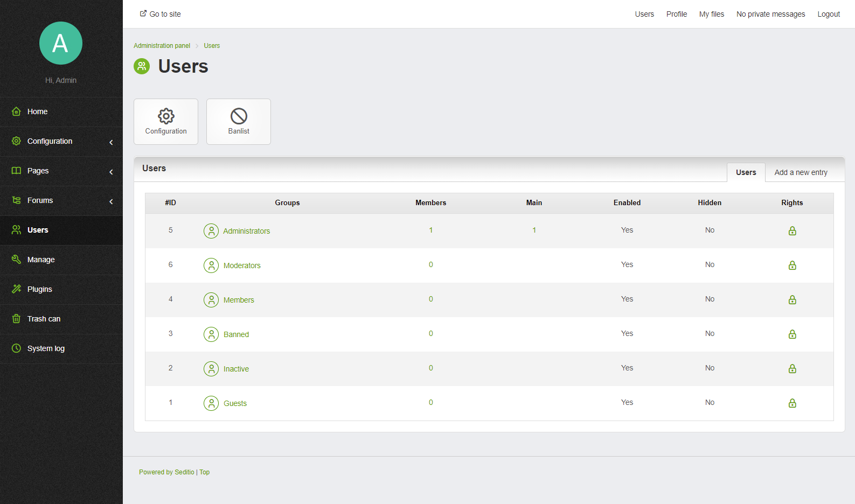Click the Home house icon in sidebar
855x504 pixels.
pyautogui.click(x=17, y=111)
